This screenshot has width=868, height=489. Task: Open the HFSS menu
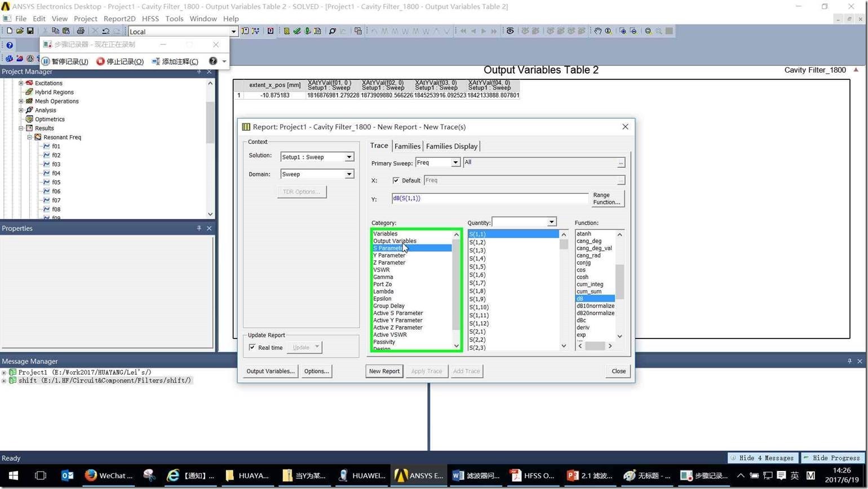click(150, 19)
